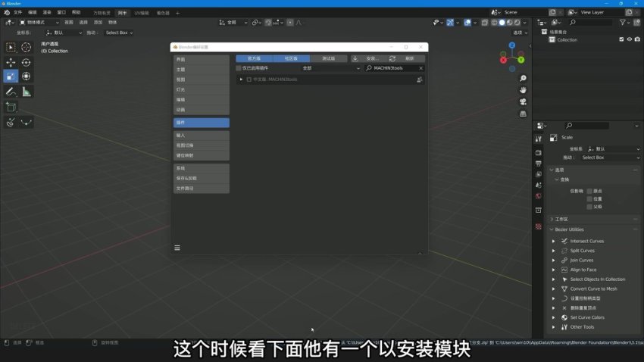This screenshot has height=362, width=644.
Task: Choose the Annotate pencil tool
Action: (x=11, y=92)
